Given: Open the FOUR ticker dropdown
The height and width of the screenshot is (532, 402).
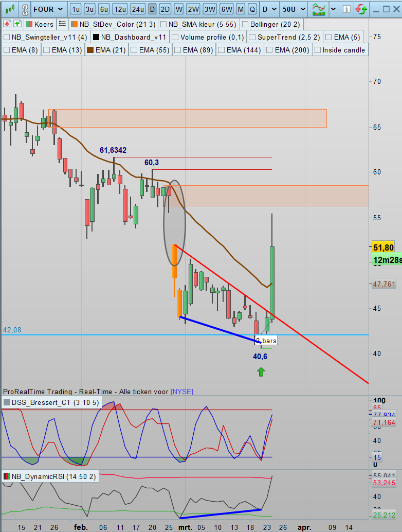Looking at the screenshot, I should (x=48, y=9).
